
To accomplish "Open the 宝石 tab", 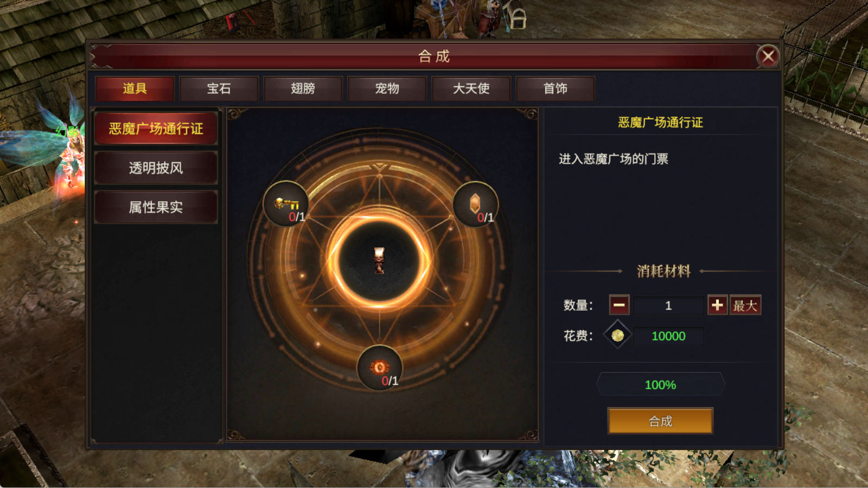I will (219, 88).
